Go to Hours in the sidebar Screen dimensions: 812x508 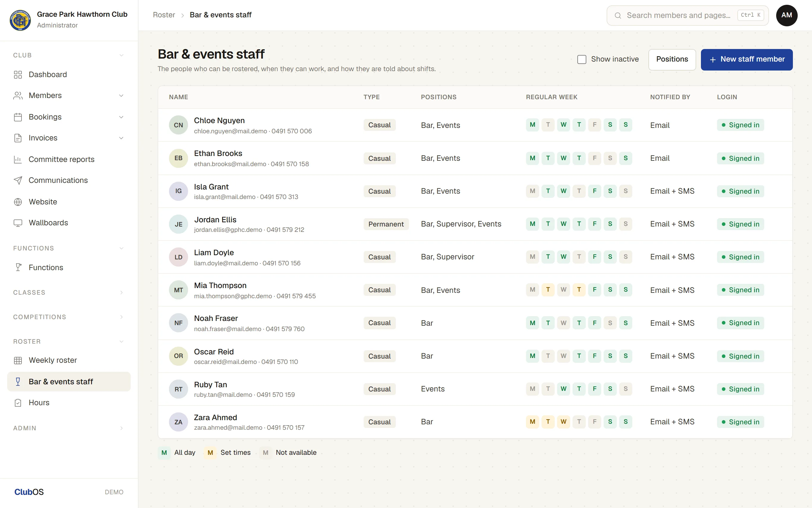[x=69, y=403]
